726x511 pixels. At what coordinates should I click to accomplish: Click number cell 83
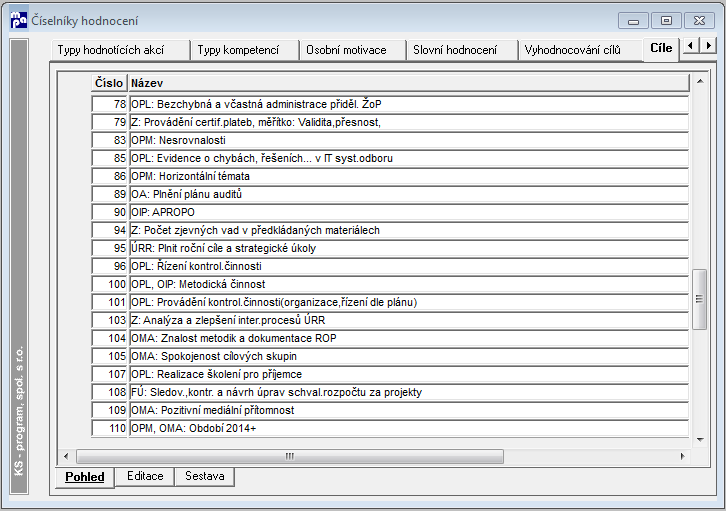click(x=109, y=140)
